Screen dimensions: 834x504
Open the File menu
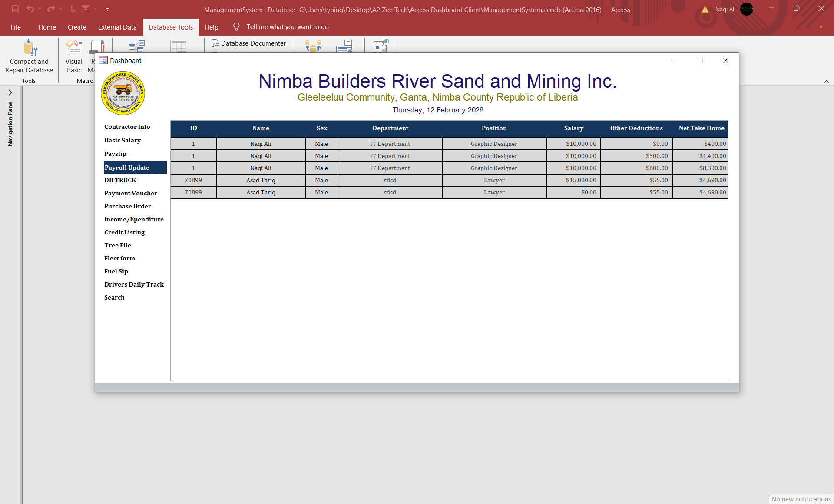click(x=16, y=27)
